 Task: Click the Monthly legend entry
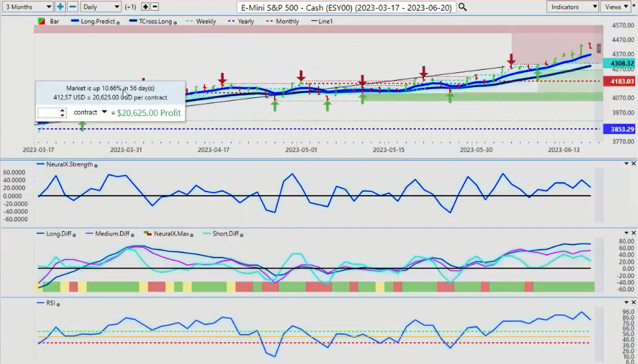point(282,21)
